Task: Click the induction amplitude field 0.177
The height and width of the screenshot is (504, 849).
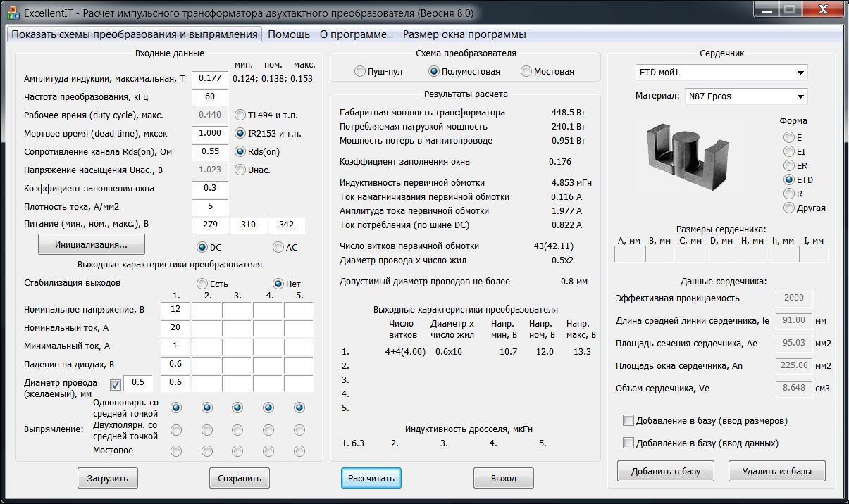Action: pos(210,78)
